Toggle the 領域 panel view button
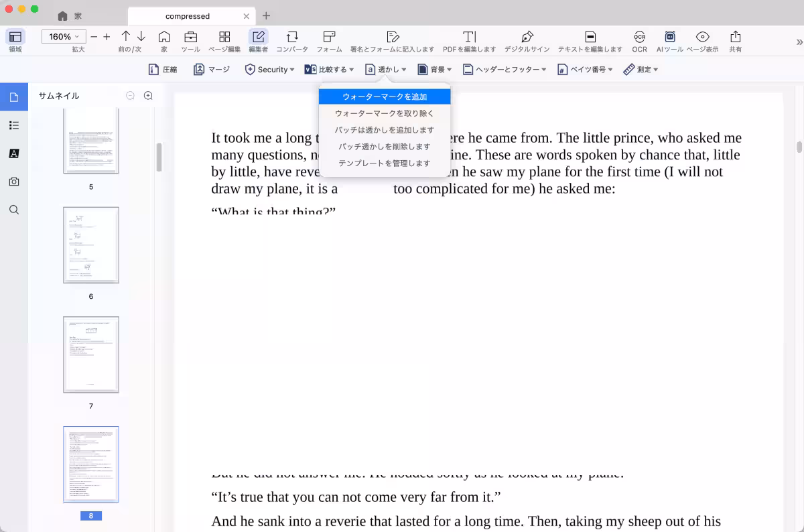This screenshot has height=532, width=804. tap(15, 37)
